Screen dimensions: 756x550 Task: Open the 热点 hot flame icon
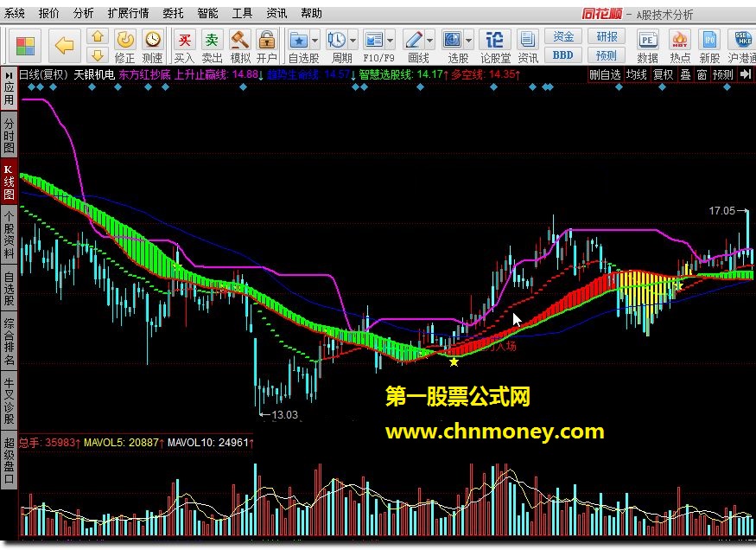click(680, 40)
